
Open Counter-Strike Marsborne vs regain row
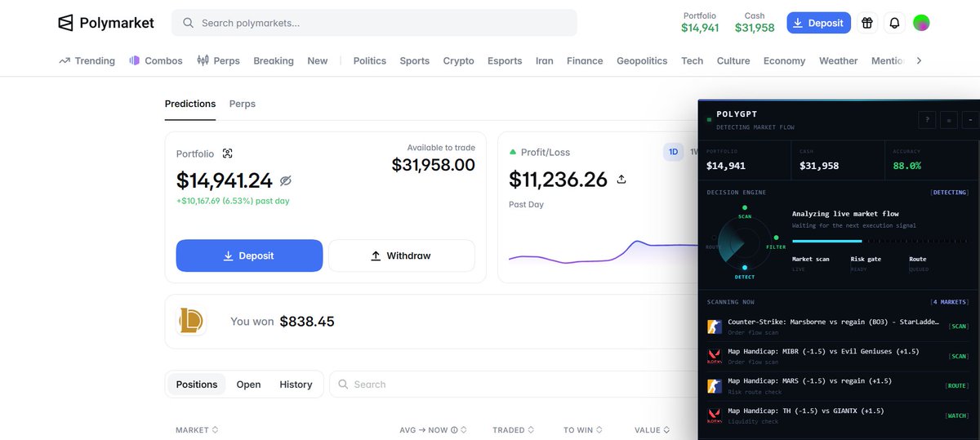pos(838,327)
